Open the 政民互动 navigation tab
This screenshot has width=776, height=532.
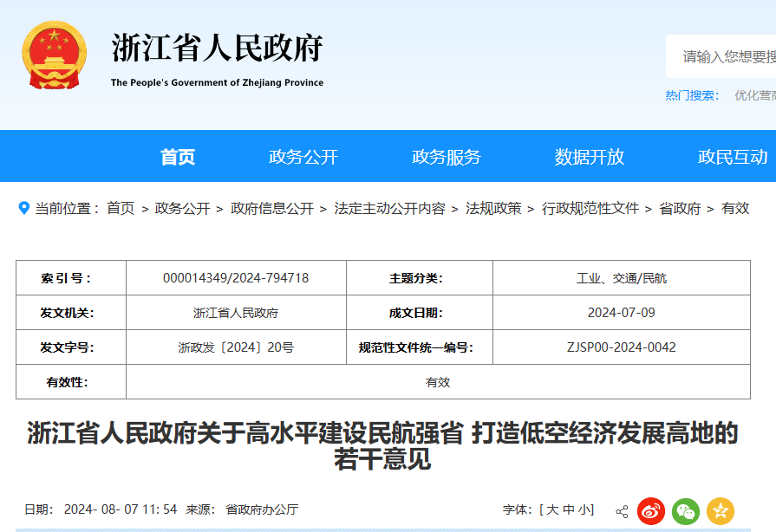[731, 156]
